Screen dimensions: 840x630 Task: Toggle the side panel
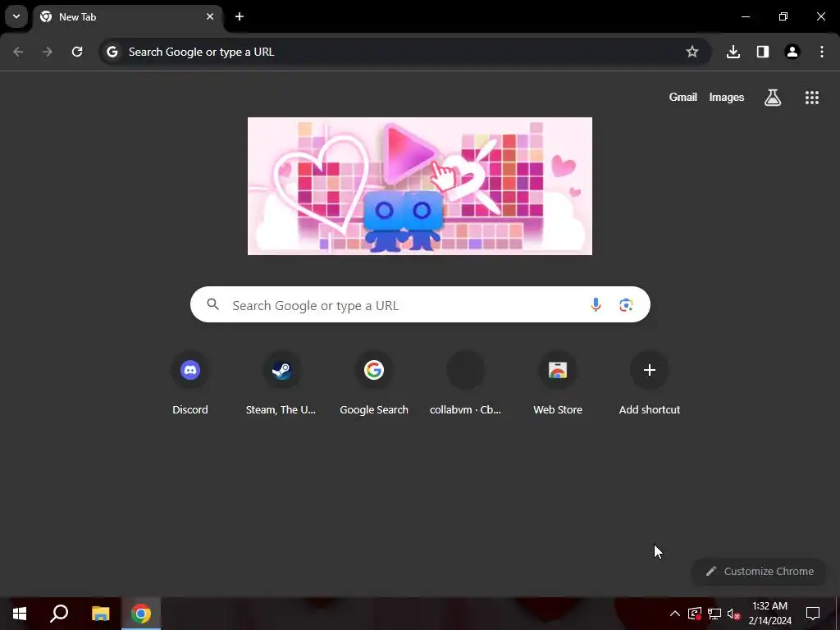(763, 52)
